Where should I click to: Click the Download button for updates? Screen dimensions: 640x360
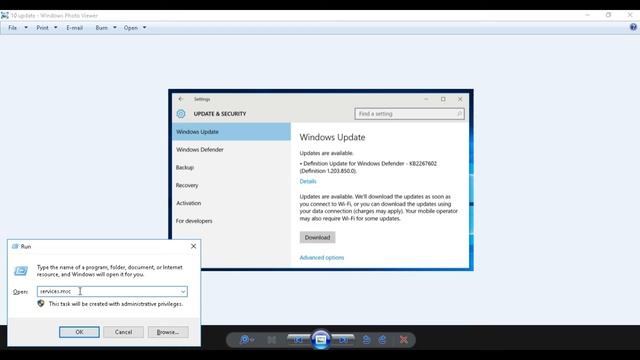[318, 237]
